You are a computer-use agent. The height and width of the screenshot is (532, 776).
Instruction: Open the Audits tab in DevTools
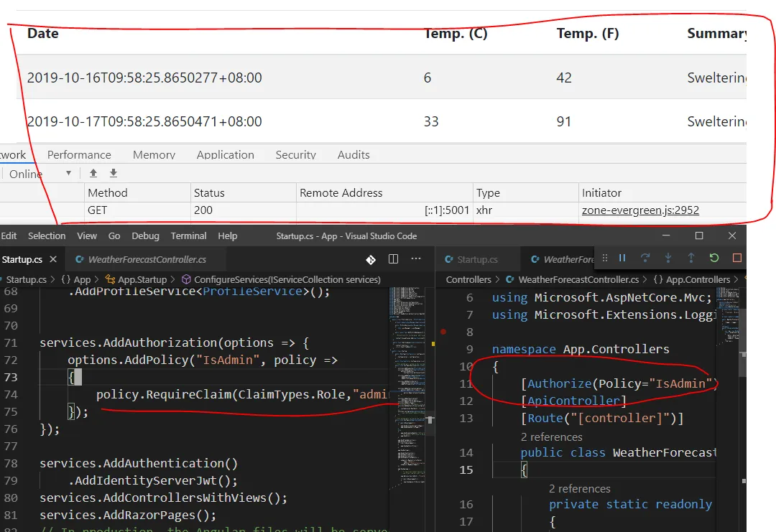pos(354,155)
